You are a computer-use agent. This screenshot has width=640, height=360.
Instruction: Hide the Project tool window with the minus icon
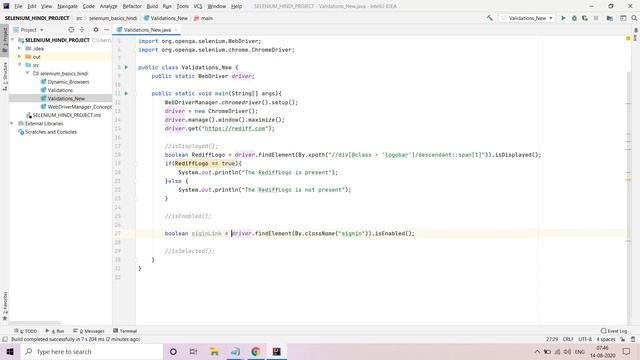coord(107,30)
